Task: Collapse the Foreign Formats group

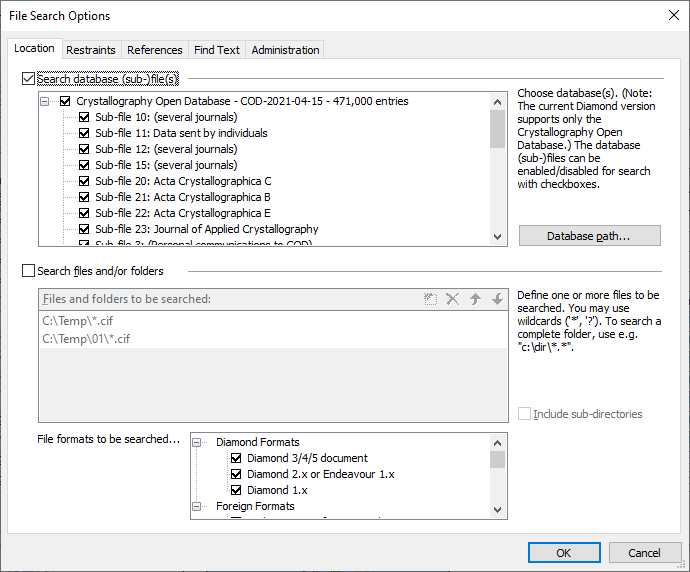Action: tap(198, 506)
